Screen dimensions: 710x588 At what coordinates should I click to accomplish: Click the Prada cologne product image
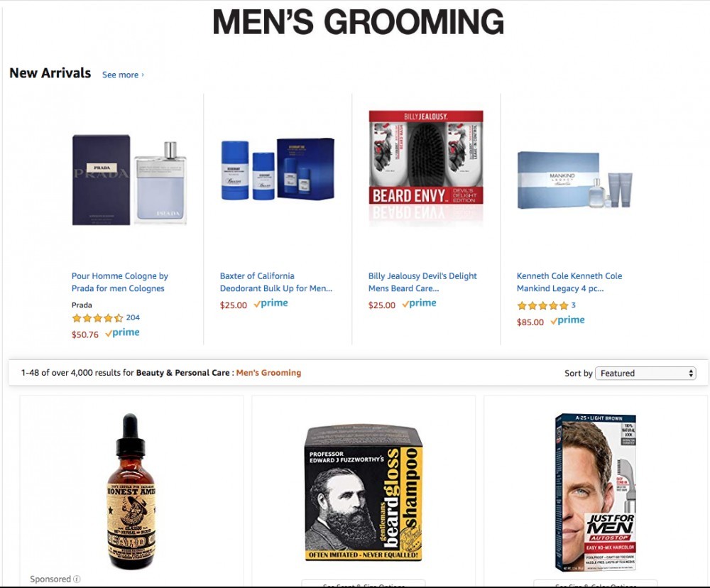[129, 180]
